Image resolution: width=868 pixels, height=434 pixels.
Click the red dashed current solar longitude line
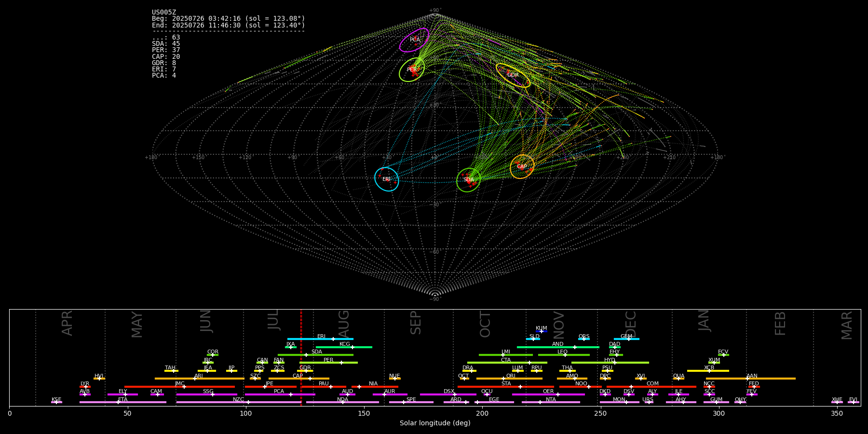301,357
